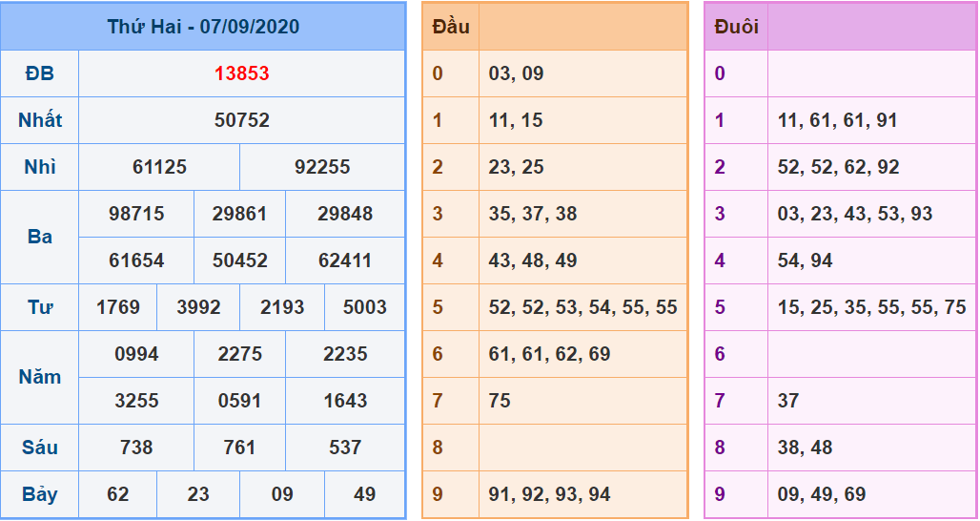Select the ĐB row label
Viewport: 980px width, 521px height.
pyautogui.click(x=40, y=73)
